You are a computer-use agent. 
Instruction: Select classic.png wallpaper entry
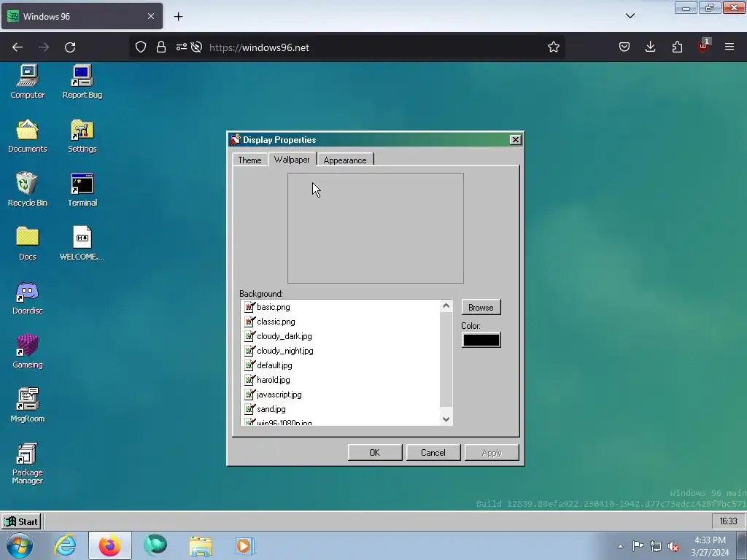coord(341,322)
